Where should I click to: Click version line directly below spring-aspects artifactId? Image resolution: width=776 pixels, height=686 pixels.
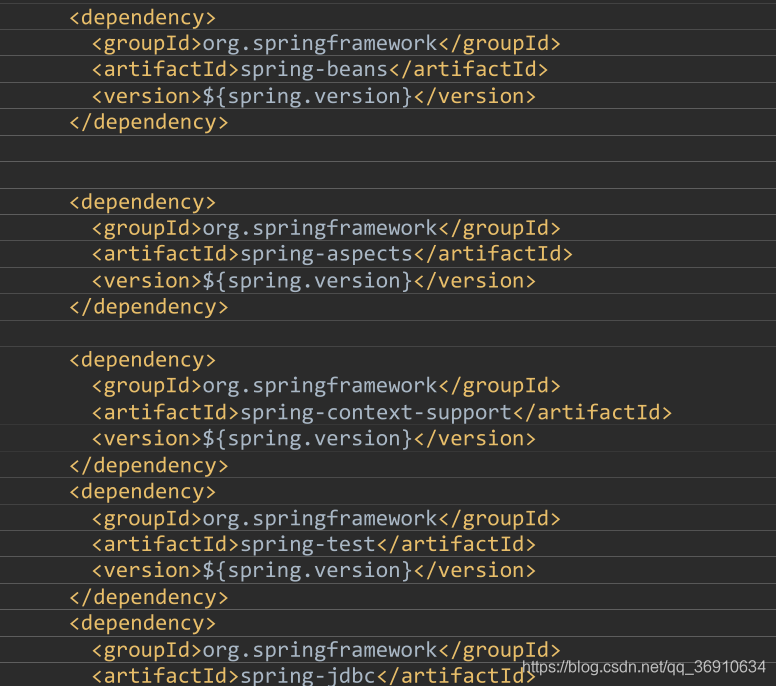314,281
